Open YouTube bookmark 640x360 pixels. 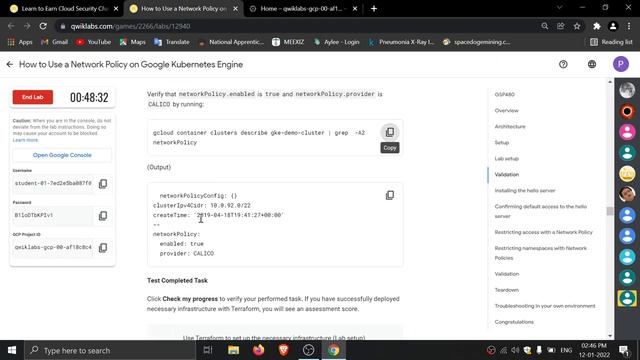pyautogui.click(x=93, y=42)
